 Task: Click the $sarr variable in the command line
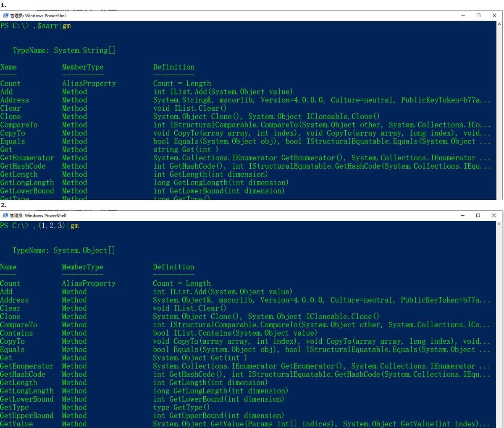[47, 26]
